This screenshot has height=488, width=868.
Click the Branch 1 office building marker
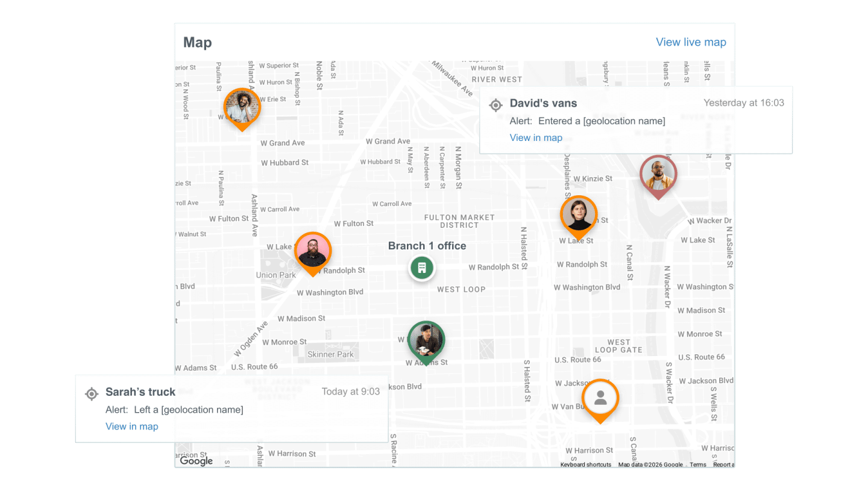point(422,267)
